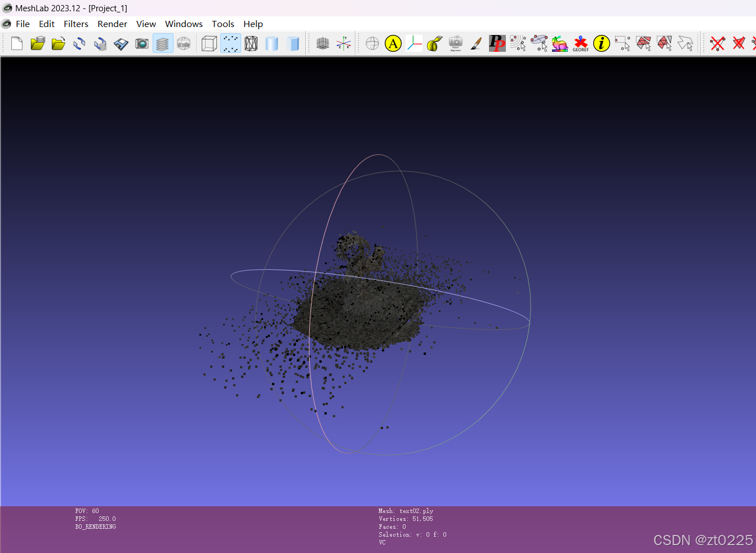
Task: Show current raster mode globe icon
Action: pos(184,43)
